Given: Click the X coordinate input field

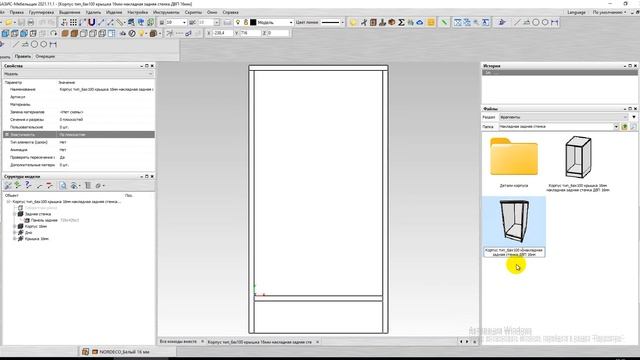Looking at the screenshot, I should pos(223,33).
